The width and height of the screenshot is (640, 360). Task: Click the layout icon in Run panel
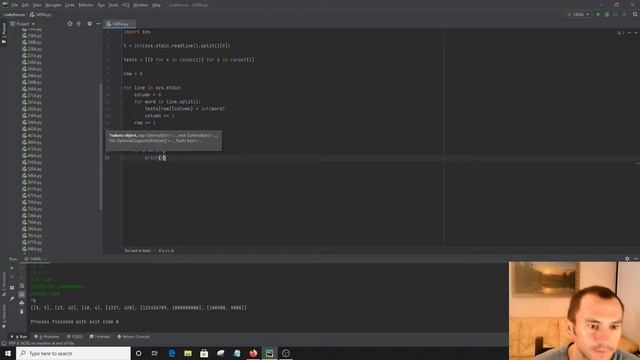pyautogui.click(x=12, y=287)
